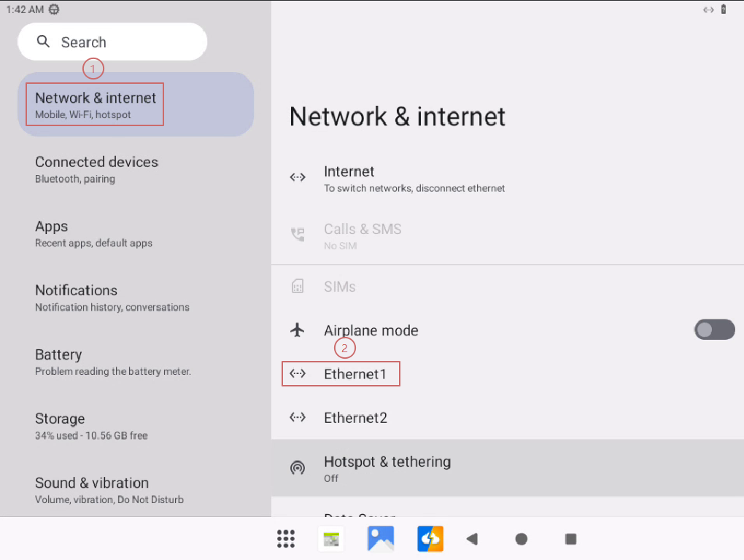Image resolution: width=744 pixels, height=560 pixels.
Task: Open the Apps settings category
Action: (93, 233)
